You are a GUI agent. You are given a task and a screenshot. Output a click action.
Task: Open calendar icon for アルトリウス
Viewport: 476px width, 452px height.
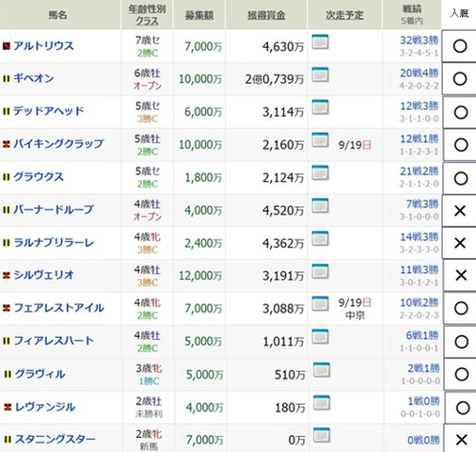[320, 41]
